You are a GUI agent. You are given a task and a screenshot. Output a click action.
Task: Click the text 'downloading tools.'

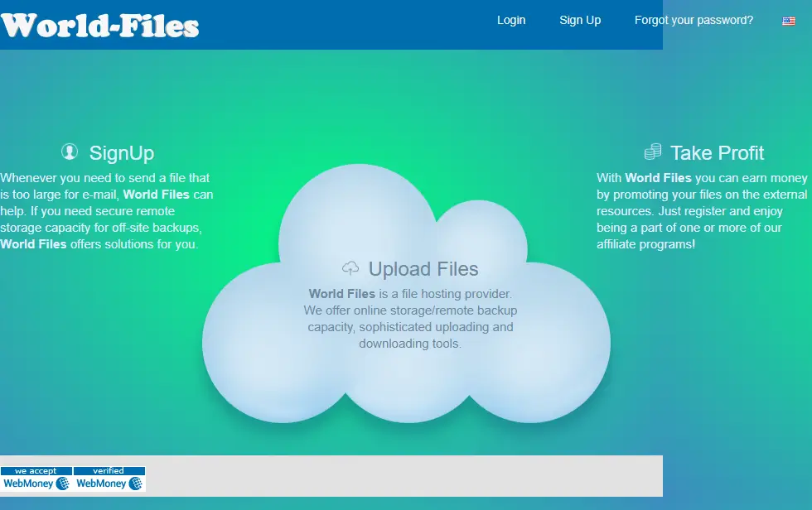point(410,344)
